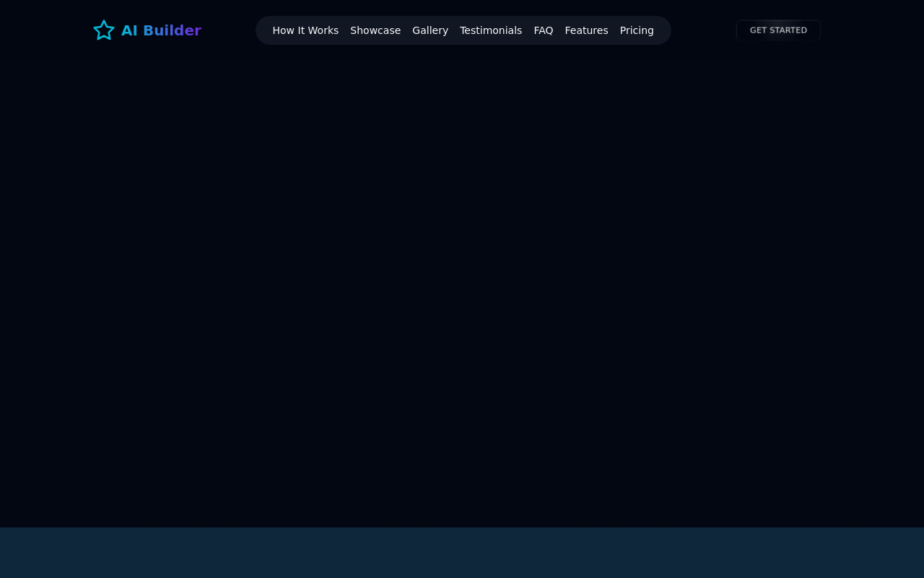Jump to Testimonials section
Image resolution: width=924 pixels, height=578 pixels.
tap(491, 30)
